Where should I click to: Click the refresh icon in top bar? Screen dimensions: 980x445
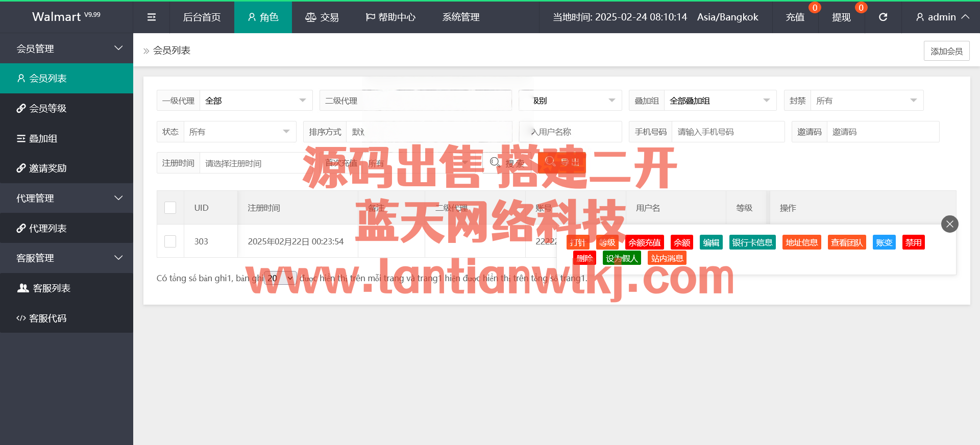click(x=883, y=17)
